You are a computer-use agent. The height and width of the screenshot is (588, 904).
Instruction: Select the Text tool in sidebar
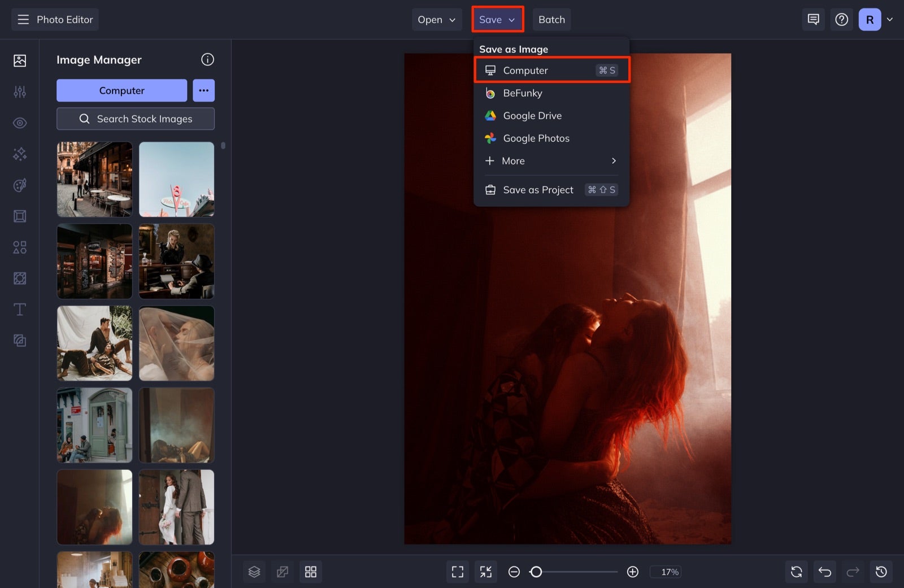tap(20, 310)
